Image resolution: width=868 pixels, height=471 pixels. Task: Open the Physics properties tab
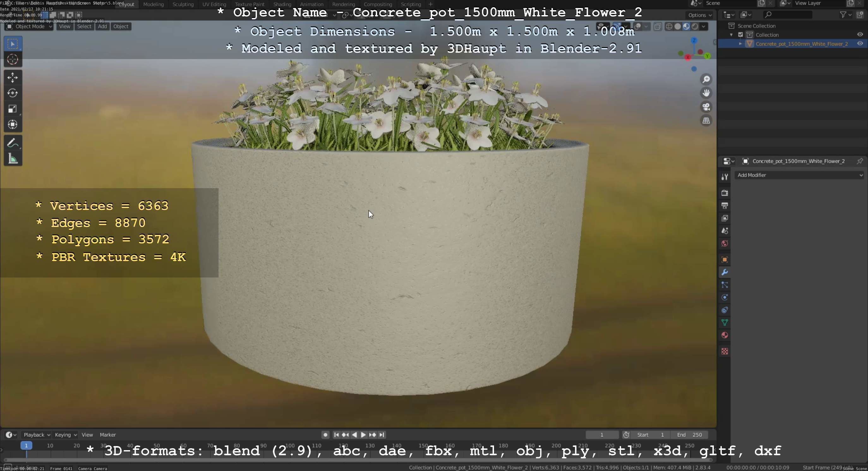725,297
